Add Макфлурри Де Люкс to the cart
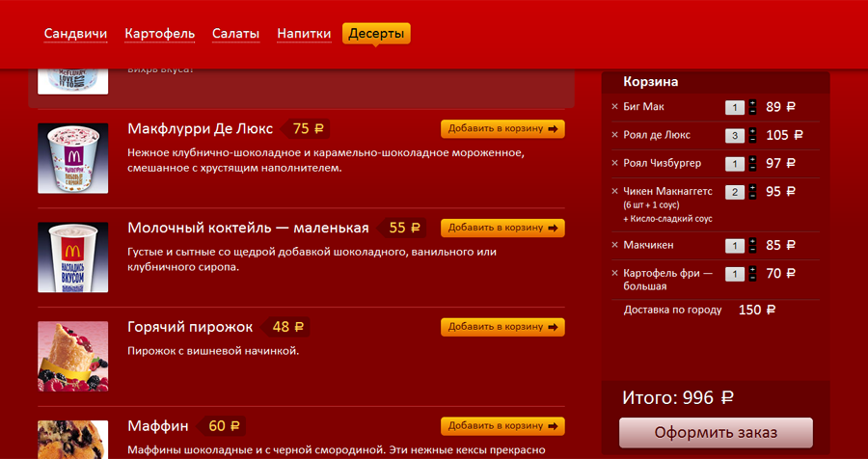This screenshot has width=868, height=459. pyautogui.click(x=502, y=129)
